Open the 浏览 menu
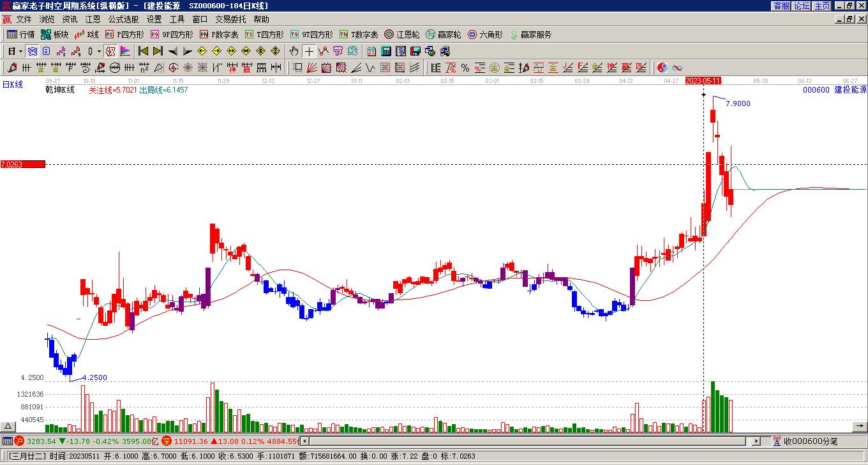The height and width of the screenshot is (465, 868). [x=47, y=20]
